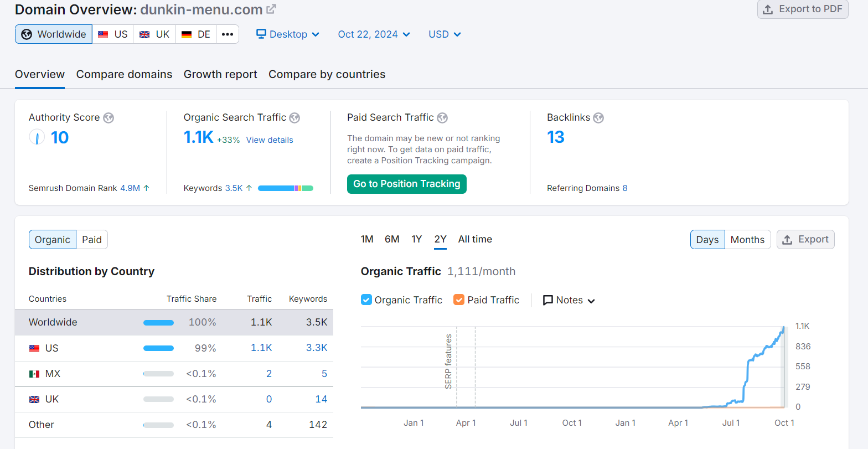Click Organic Search Traffic globe info icon
The image size is (868, 449).
point(294,118)
